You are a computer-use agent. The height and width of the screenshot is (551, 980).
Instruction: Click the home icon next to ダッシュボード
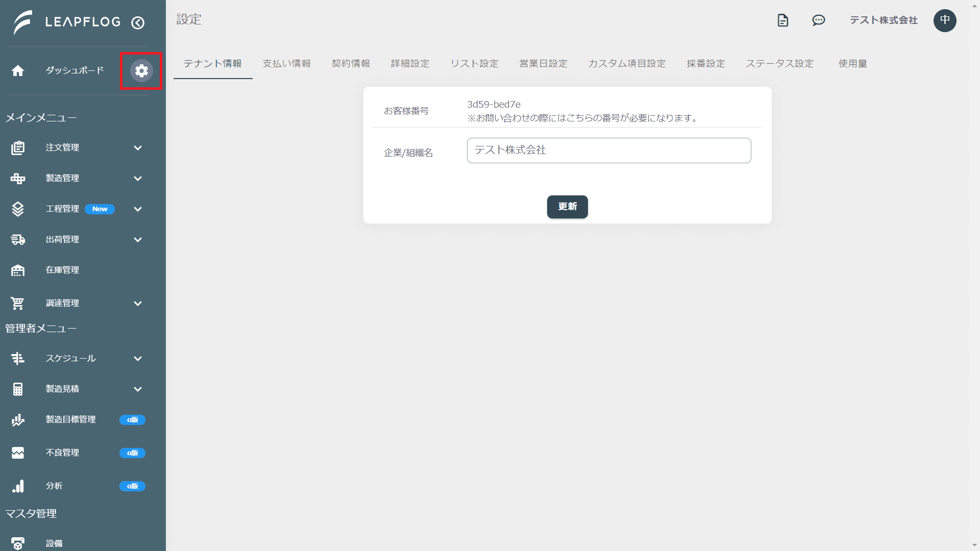[x=18, y=70]
